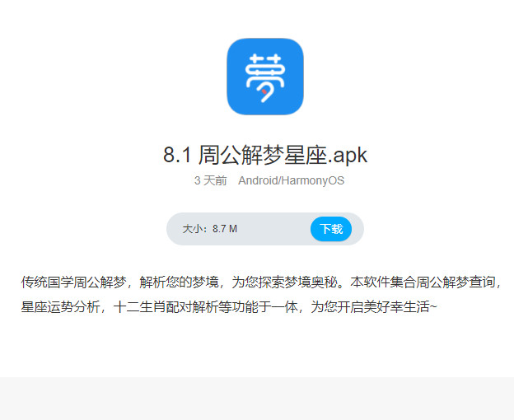Click the HarmonyOS text in platform label

click(313, 180)
